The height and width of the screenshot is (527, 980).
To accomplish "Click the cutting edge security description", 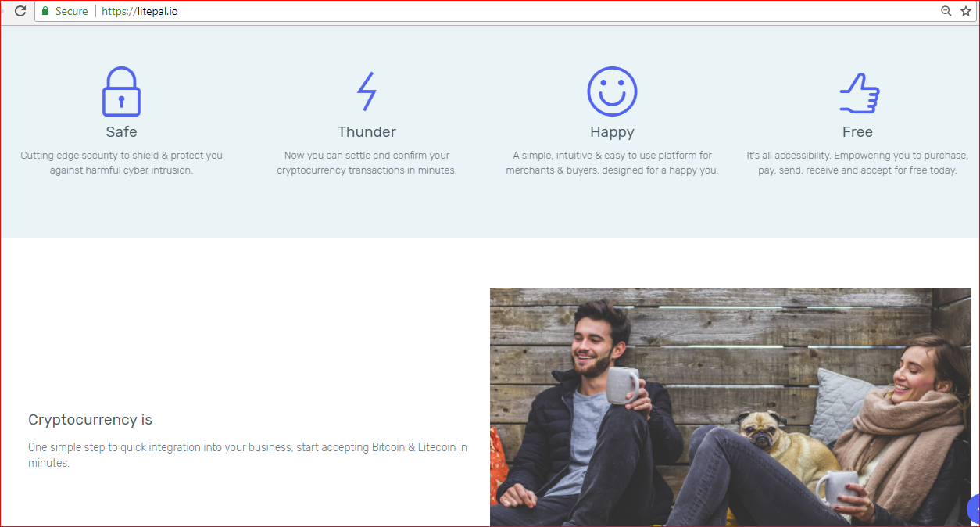I will pyautogui.click(x=121, y=163).
